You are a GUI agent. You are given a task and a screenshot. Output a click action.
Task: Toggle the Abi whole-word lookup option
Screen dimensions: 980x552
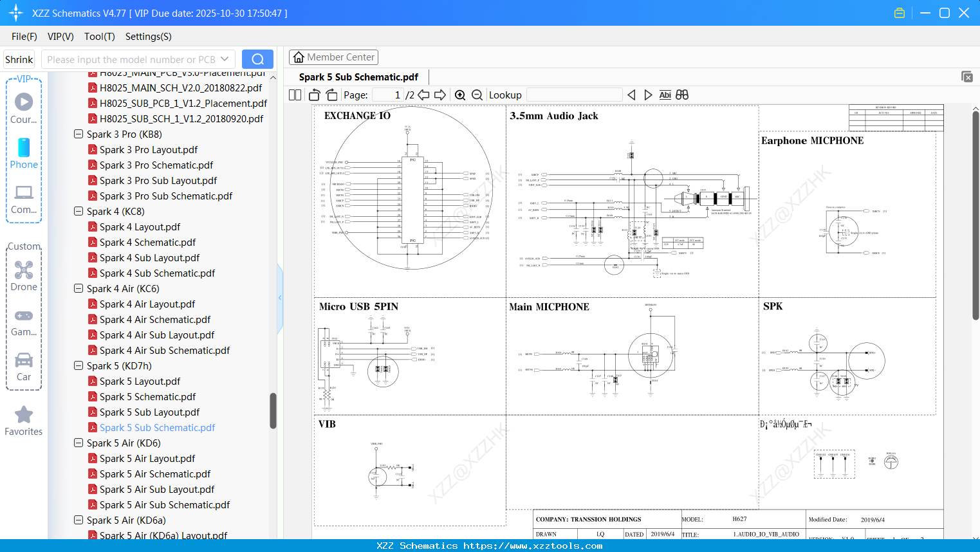(665, 95)
